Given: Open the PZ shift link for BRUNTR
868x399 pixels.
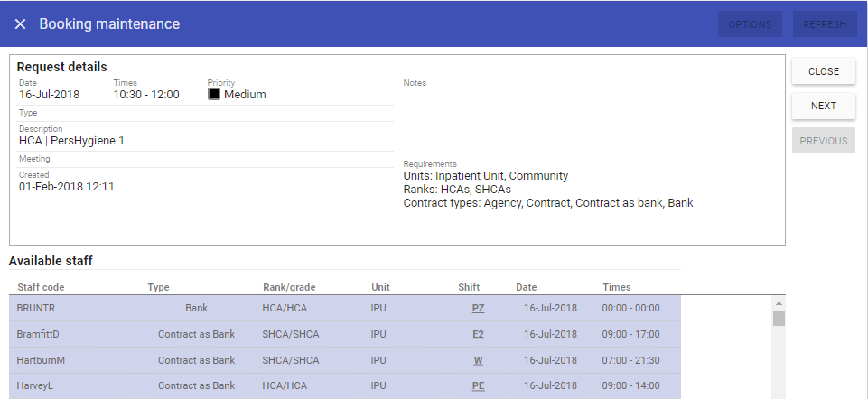Looking at the screenshot, I should (478, 308).
